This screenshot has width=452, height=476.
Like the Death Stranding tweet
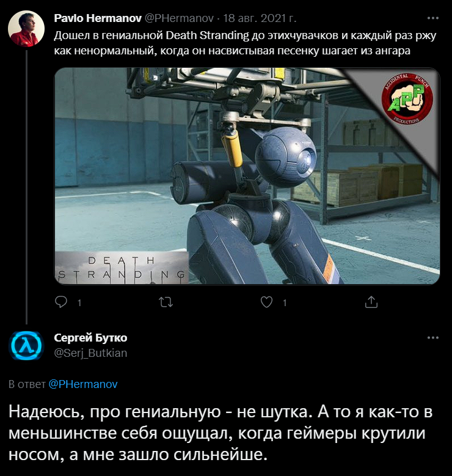[266, 302]
